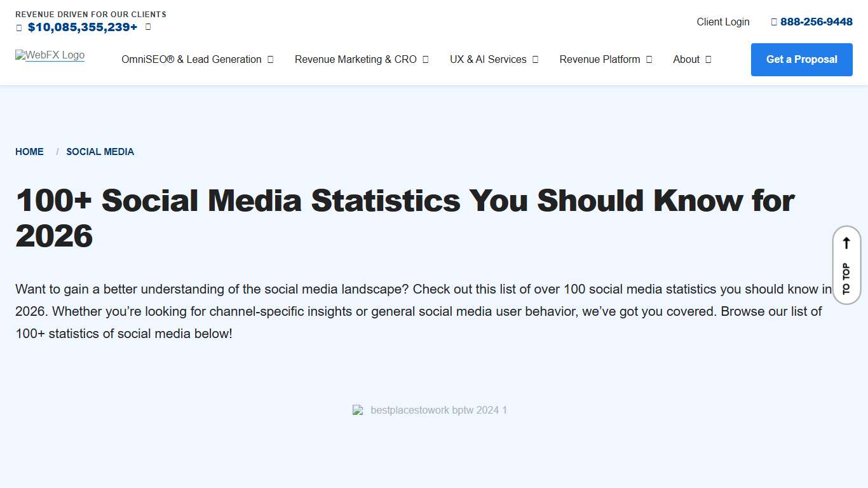Click the $10,085,355,239+ revenue figure
This screenshot has width=868, height=488.
pos(83,27)
